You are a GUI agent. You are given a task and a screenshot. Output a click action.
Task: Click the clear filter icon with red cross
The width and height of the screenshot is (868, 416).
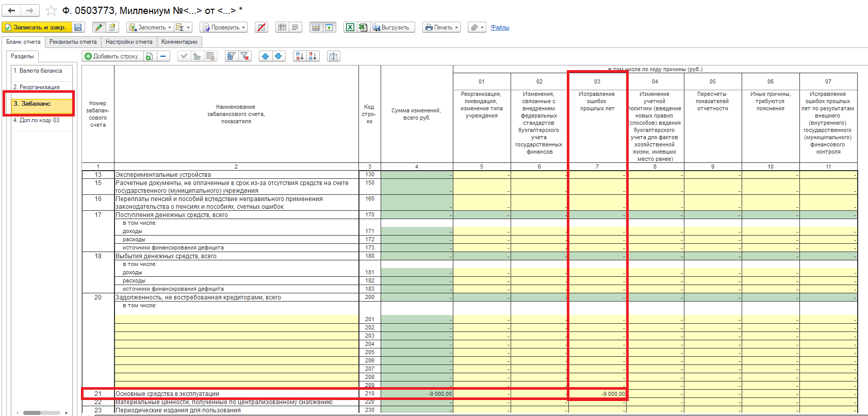pos(245,56)
